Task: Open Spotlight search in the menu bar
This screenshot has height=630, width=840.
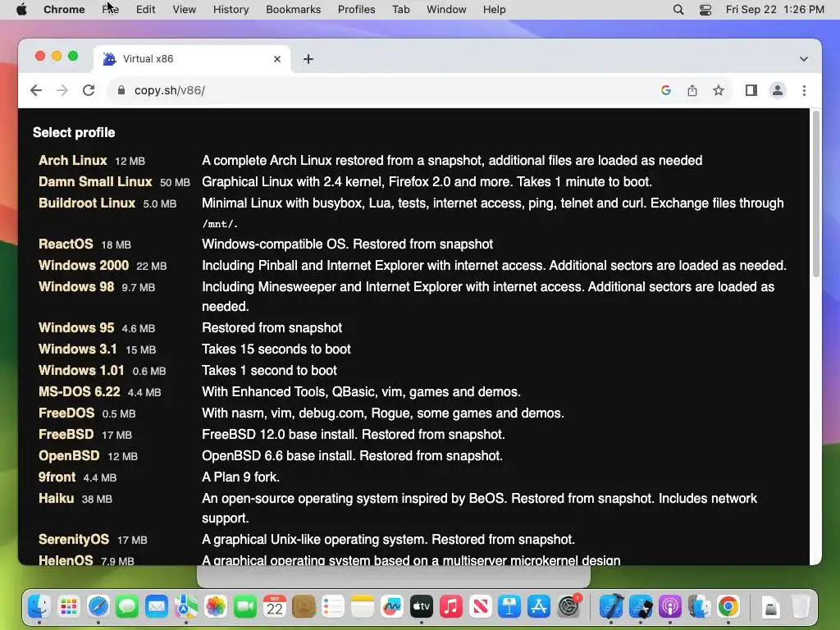Action: point(678,10)
